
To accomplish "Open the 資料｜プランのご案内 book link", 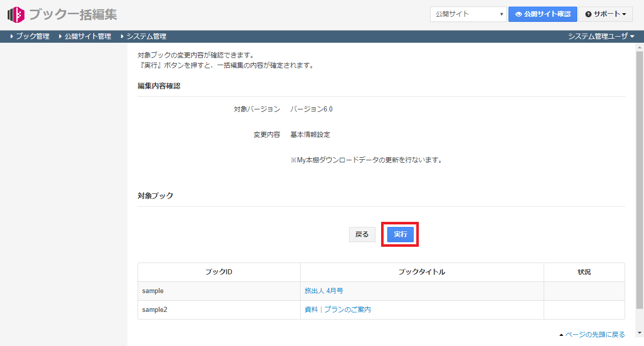I will tap(338, 309).
